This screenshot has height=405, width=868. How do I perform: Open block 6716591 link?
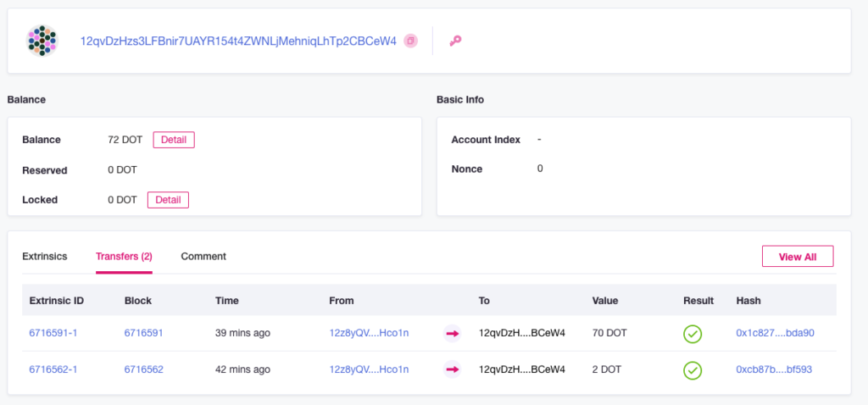pos(144,333)
